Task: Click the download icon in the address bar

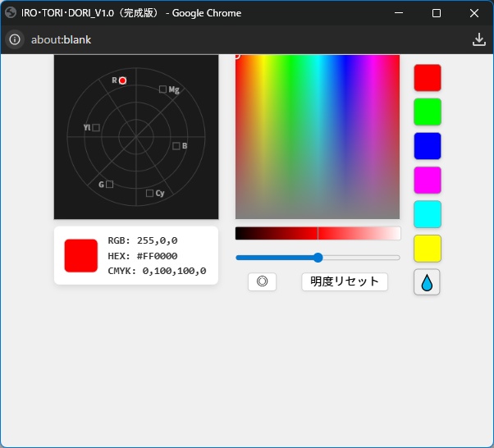Action: pyautogui.click(x=479, y=39)
